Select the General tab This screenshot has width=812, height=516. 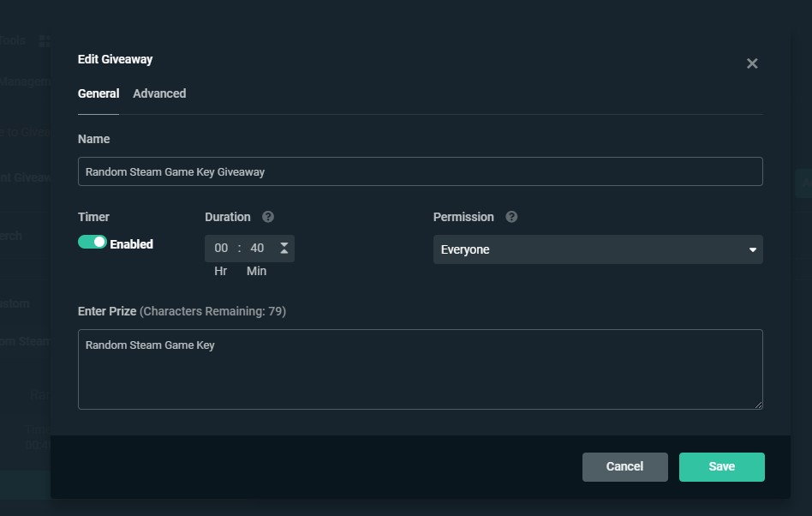[x=99, y=93]
